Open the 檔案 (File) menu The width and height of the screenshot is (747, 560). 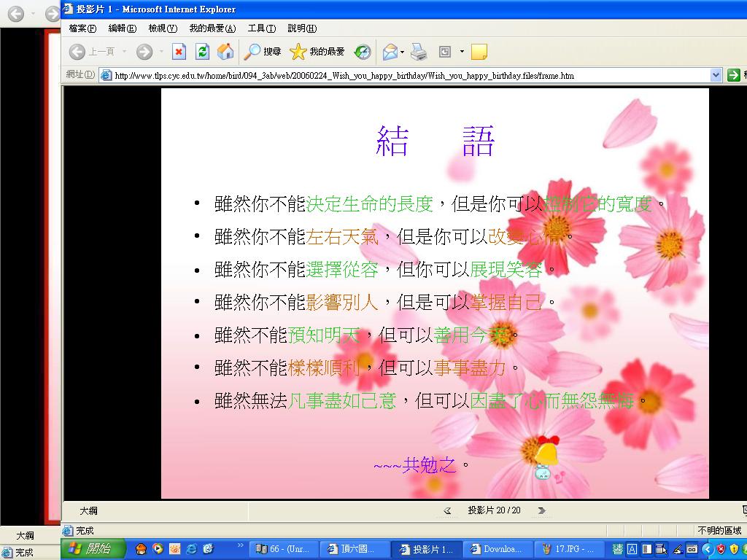coord(82,28)
